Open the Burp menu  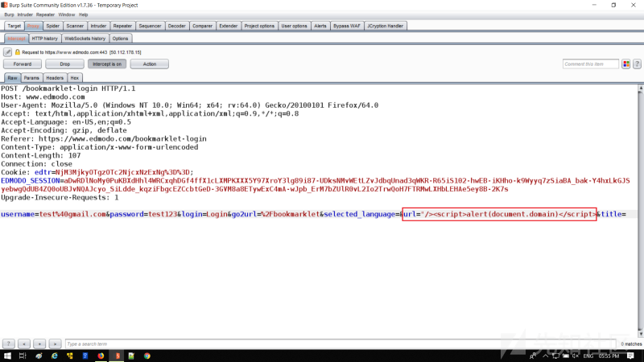point(9,14)
